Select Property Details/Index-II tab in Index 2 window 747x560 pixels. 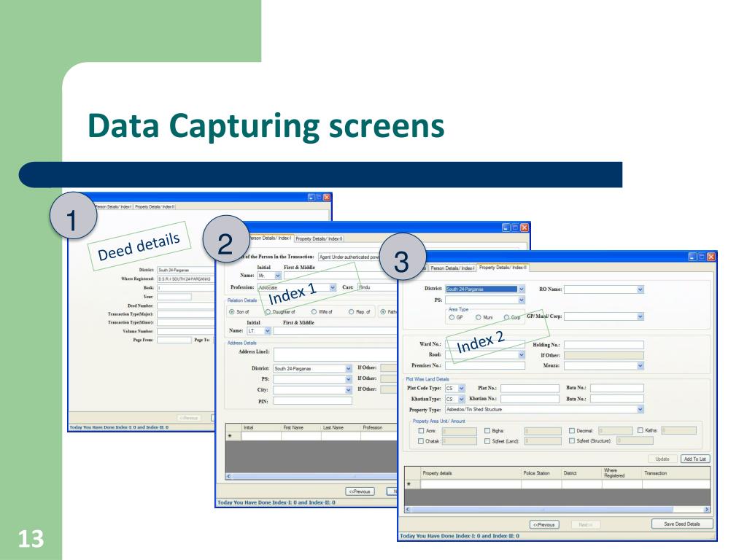pos(503,268)
